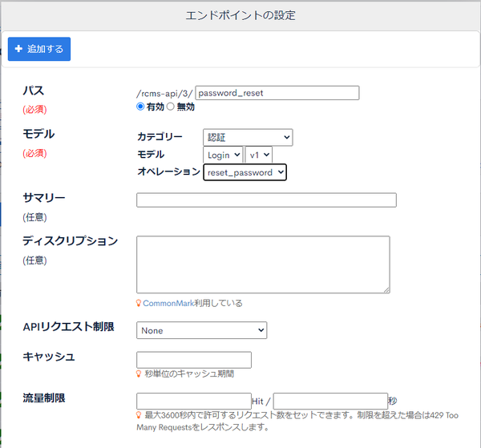
Task: Click the lightbulb icon beside 最大3600秒内 hint
Action: tap(139, 415)
